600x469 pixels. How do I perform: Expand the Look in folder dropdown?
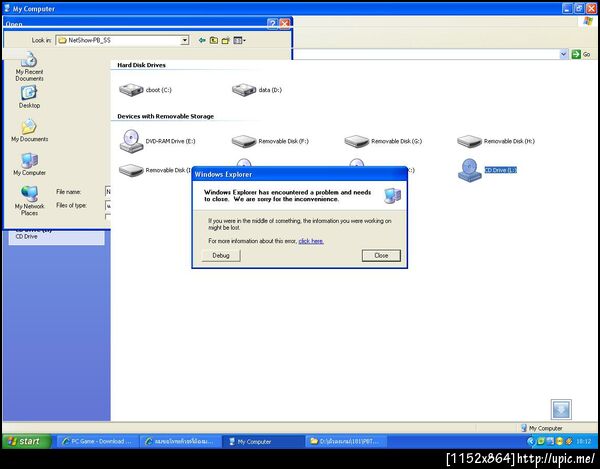tap(184, 40)
